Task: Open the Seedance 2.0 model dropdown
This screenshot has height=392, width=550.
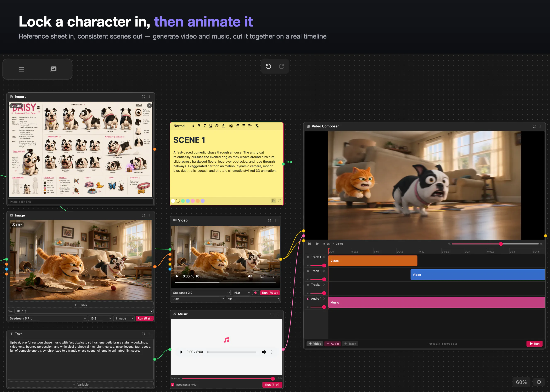Action: (201, 293)
